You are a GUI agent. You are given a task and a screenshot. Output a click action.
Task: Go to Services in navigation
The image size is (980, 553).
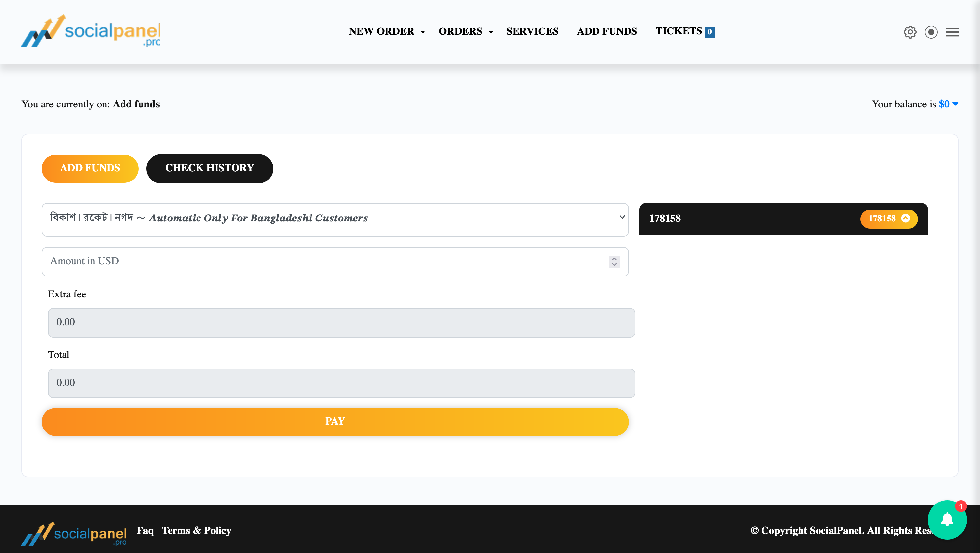[532, 31]
